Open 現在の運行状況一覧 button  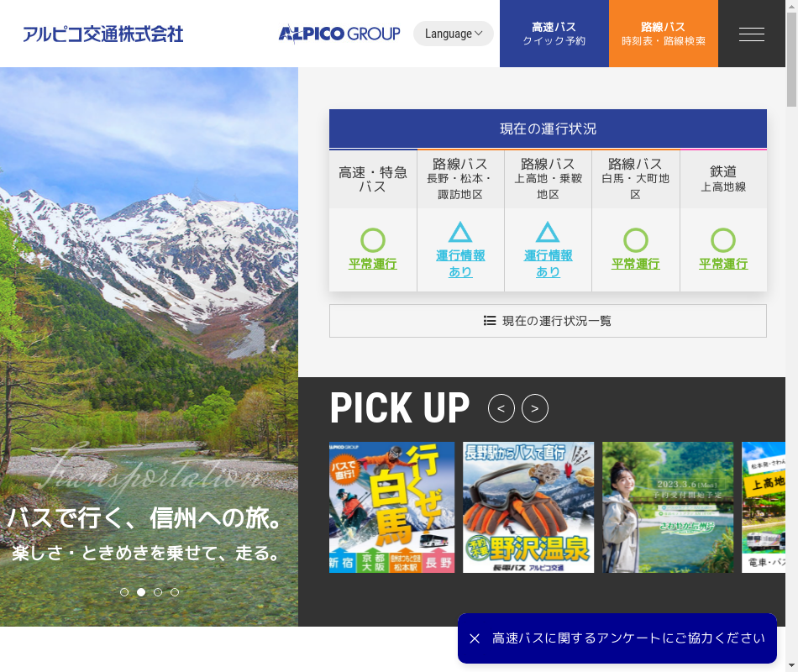(548, 321)
